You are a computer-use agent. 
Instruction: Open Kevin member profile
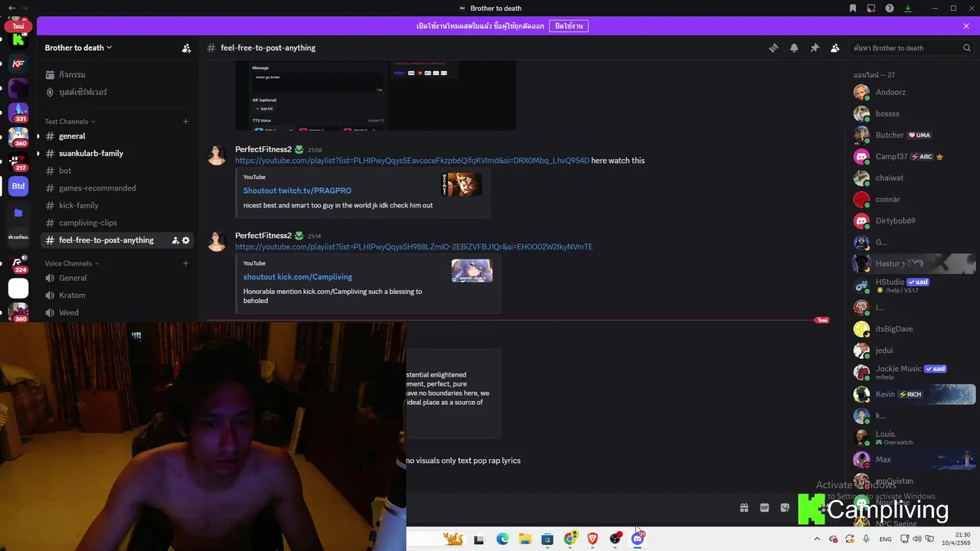click(x=913, y=394)
